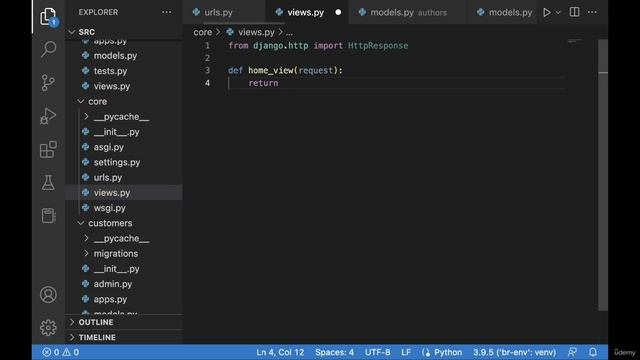The width and height of the screenshot is (640, 360).
Task: Place cursor after return on line 4
Action: click(x=279, y=83)
